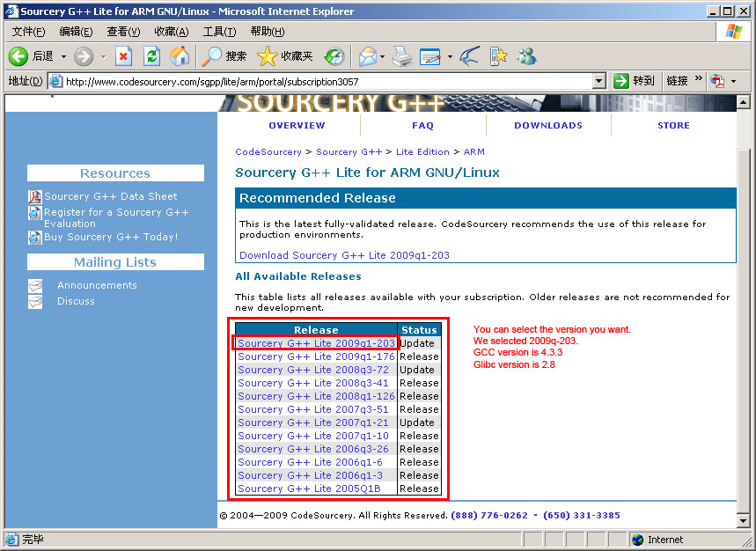This screenshot has width=756, height=551.
Task: Click icon next to Buy Sourcery G++ Today
Action: pos(34,237)
